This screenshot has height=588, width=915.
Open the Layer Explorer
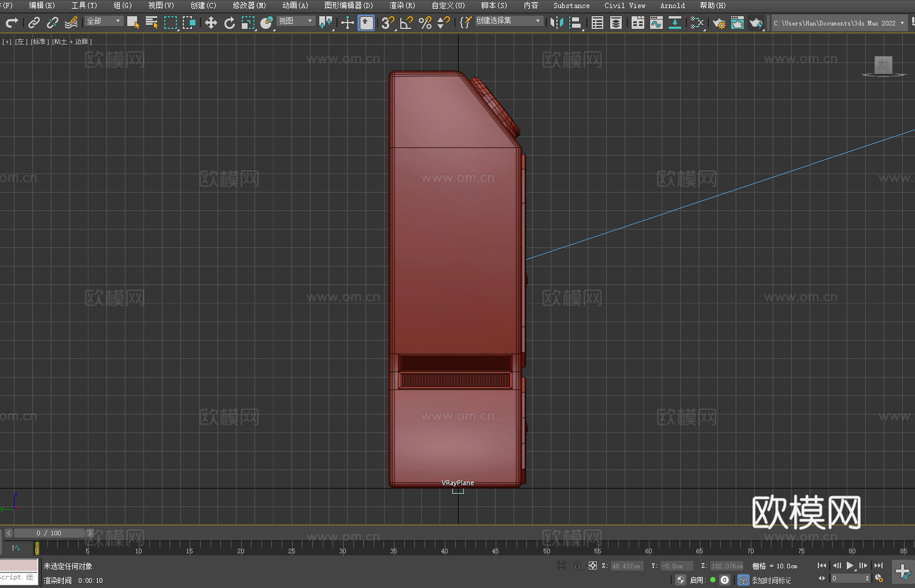(616, 23)
